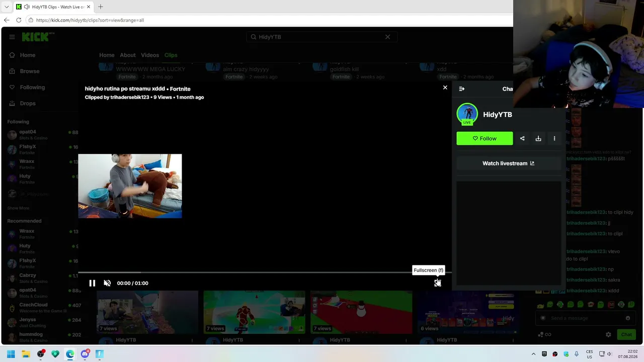
Task: Switch to channel Home tab
Action: click(x=107, y=55)
